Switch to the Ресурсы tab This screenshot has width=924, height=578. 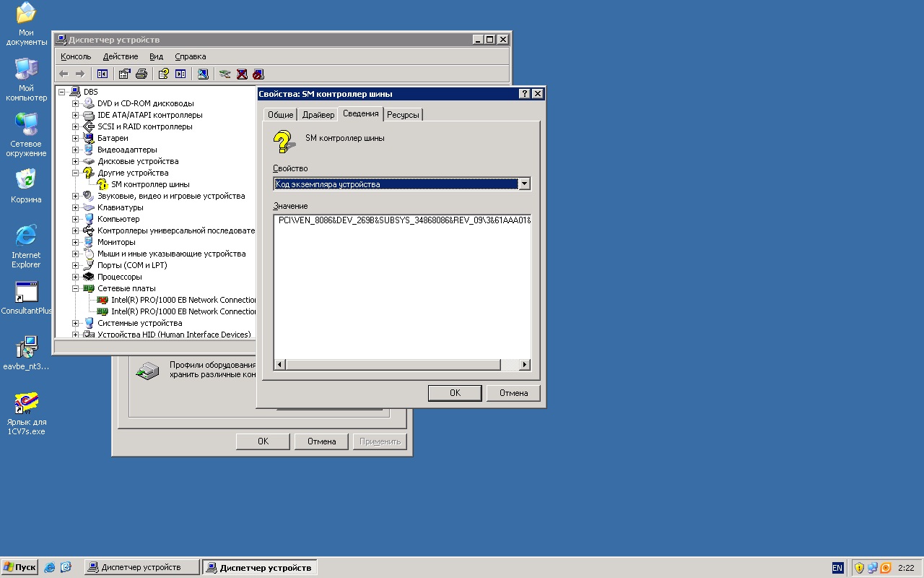coord(403,115)
